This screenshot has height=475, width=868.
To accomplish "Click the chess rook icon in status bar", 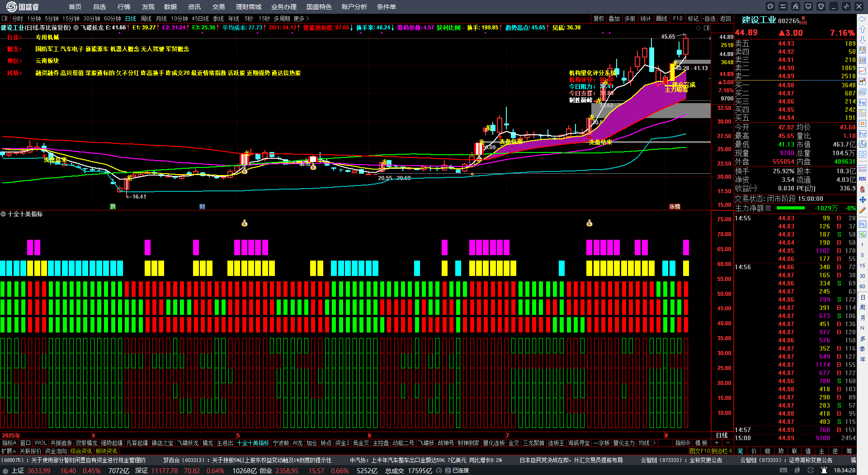I will pyautogui.click(x=825, y=470).
